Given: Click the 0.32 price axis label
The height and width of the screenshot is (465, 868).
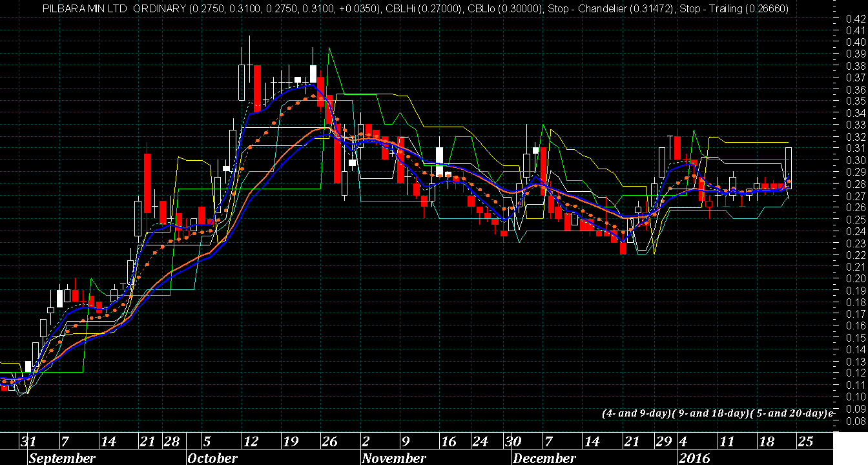Looking at the screenshot, I should pyautogui.click(x=855, y=137).
